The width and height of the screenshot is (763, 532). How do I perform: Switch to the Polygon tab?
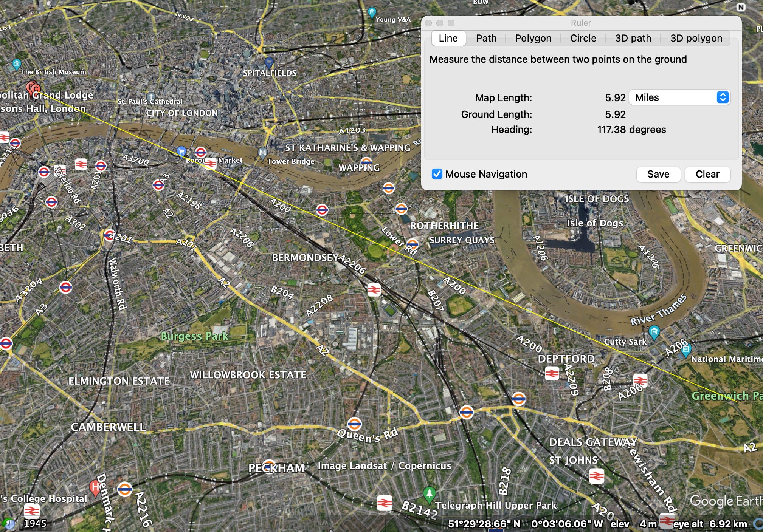(x=533, y=38)
